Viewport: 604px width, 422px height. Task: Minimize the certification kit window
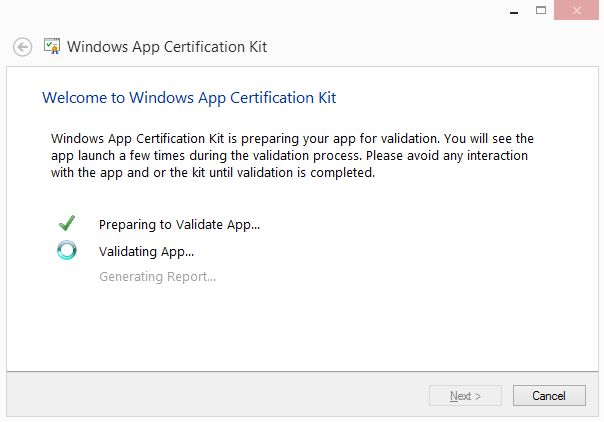(514, 12)
